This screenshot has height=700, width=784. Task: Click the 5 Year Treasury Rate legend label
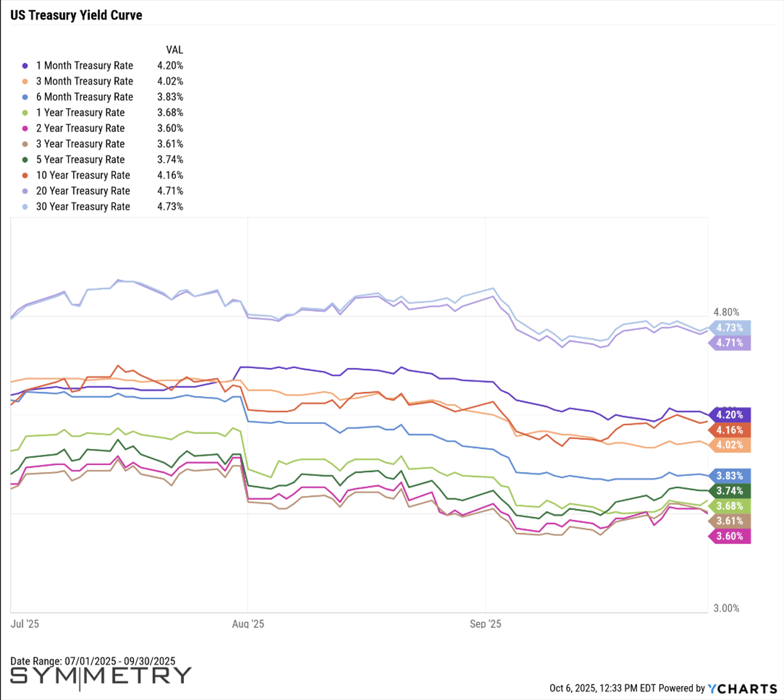click(80, 159)
